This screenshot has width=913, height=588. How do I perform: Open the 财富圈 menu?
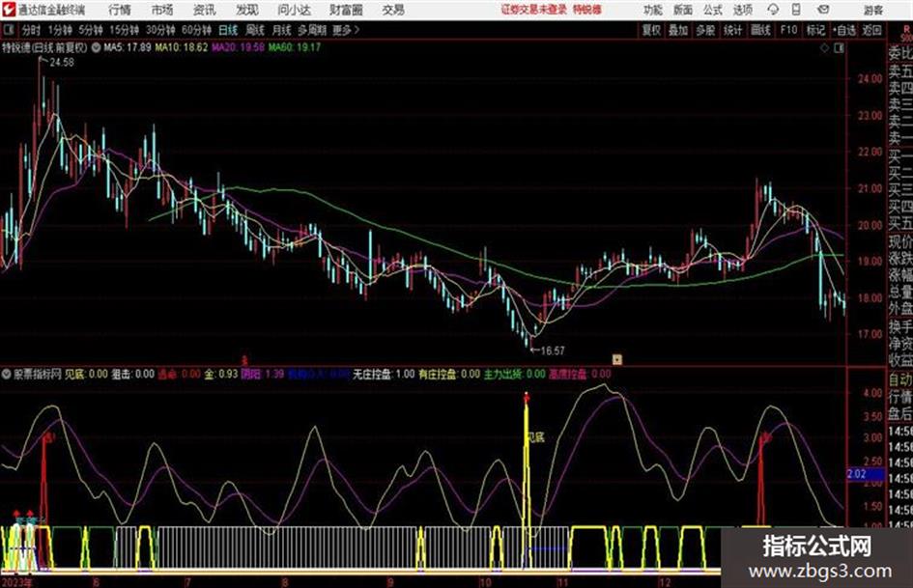click(x=346, y=10)
